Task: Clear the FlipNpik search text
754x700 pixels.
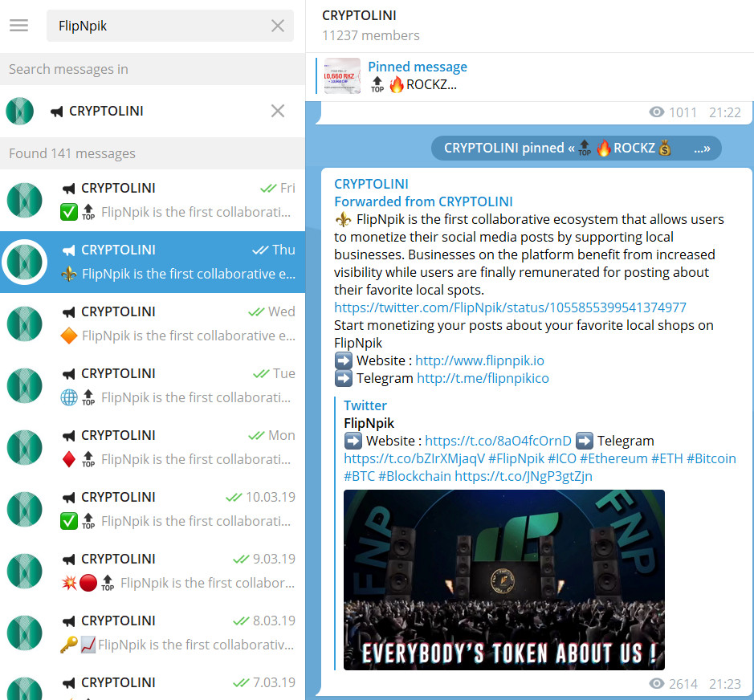Action: pos(278,26)
